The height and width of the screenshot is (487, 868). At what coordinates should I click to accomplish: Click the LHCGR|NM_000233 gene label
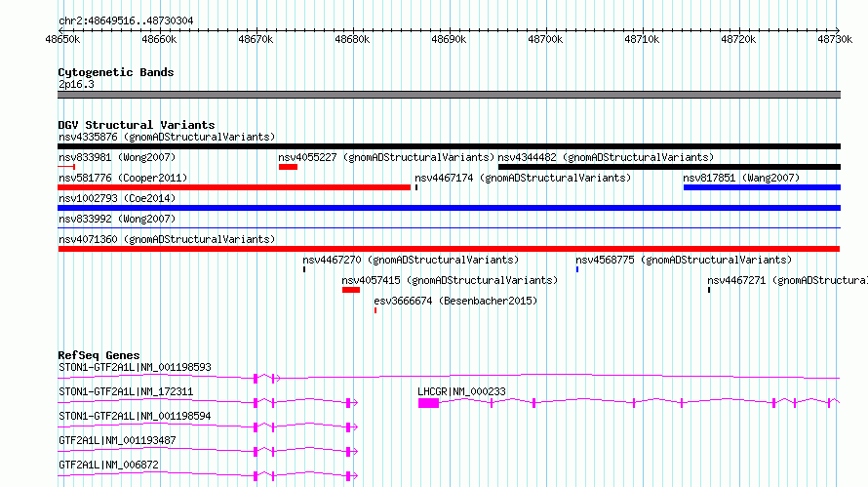tap(461, 391)
